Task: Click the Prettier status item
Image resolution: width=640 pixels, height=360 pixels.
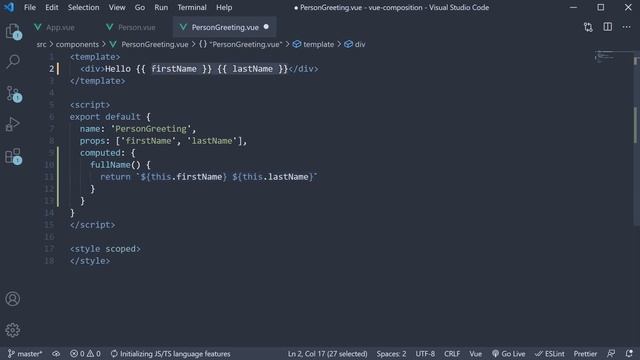Action: [585, 354]
